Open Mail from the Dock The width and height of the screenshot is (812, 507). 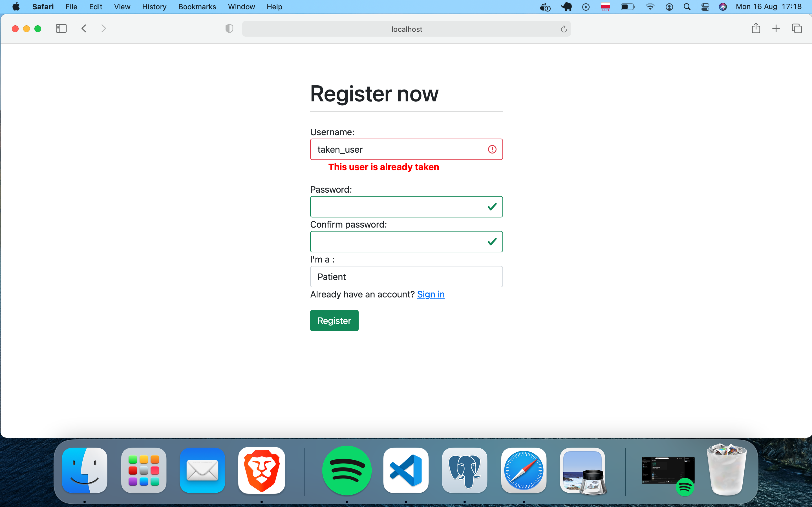pyautogui.click(x=202, y=471)
